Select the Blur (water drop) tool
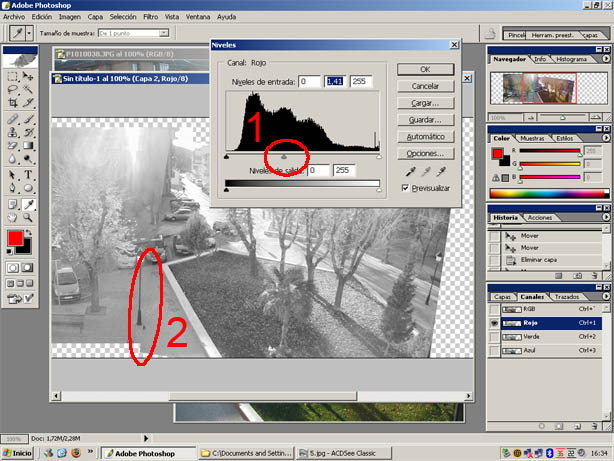 (13, 159)
